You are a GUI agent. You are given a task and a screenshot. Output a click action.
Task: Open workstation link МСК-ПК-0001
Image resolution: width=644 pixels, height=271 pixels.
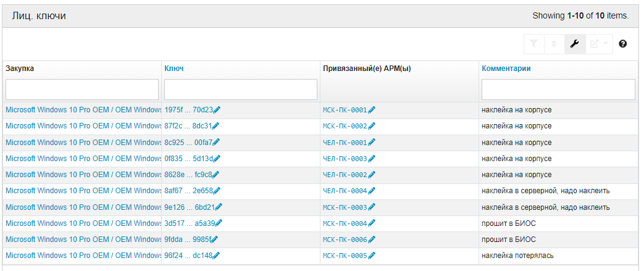pyautogui.click(x=345, y=110)
